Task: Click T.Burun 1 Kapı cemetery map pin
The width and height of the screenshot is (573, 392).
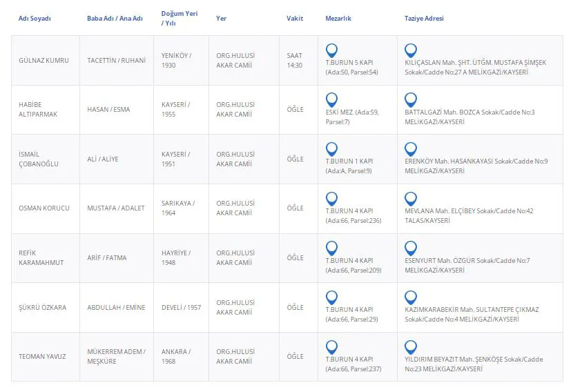Action: point(331,148)
